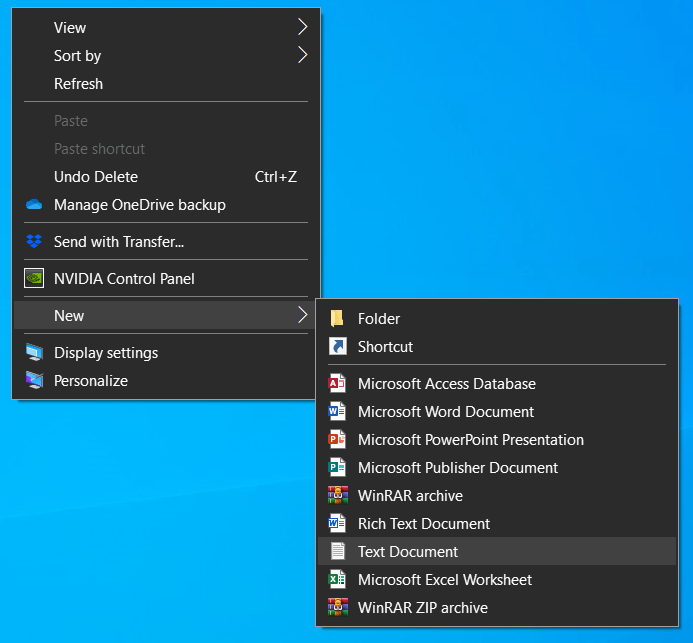This screenshot has width=693, height=643.
Task: Click the Microsoft Word Document icon
Action: coord(337,412)
